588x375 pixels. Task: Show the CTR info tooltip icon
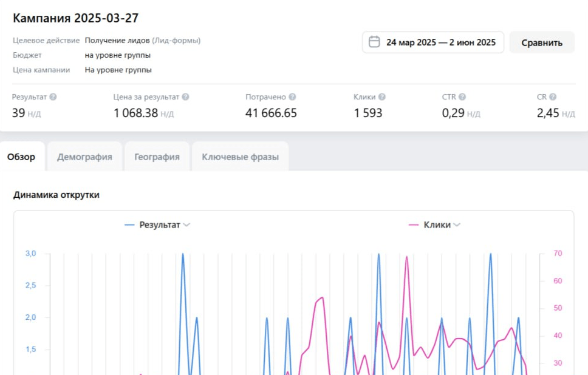tap(462, 97)
